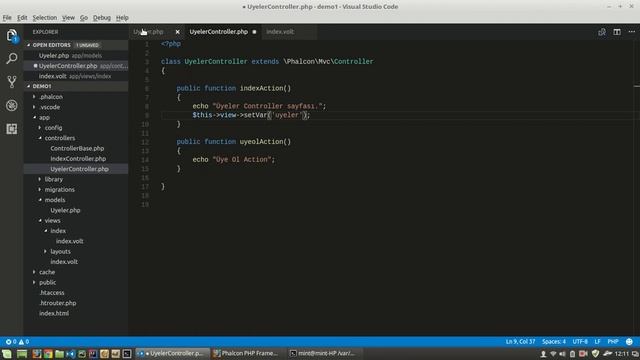
Task: Close the Uyeler.php tab
Action: click(x=178, y=32)
